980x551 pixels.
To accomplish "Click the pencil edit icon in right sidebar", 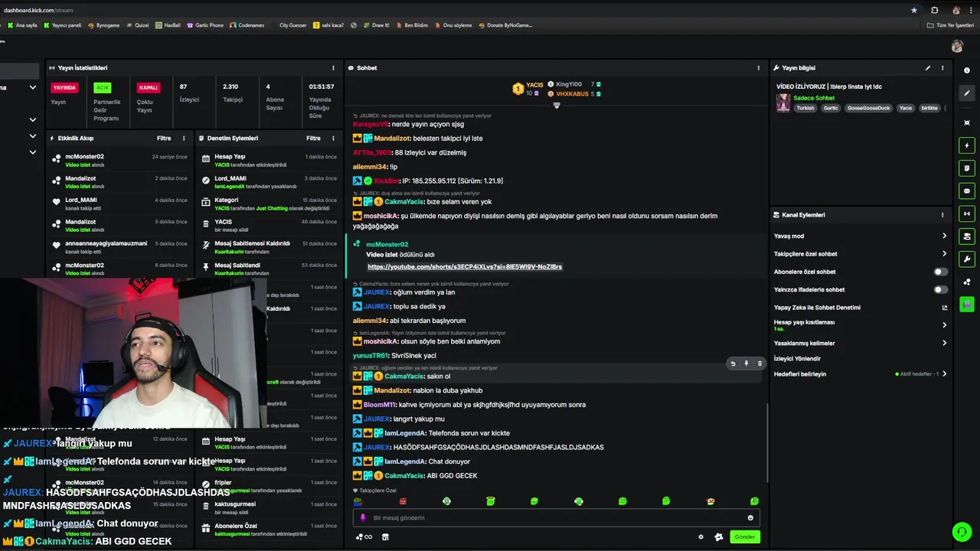I will 967,93.
